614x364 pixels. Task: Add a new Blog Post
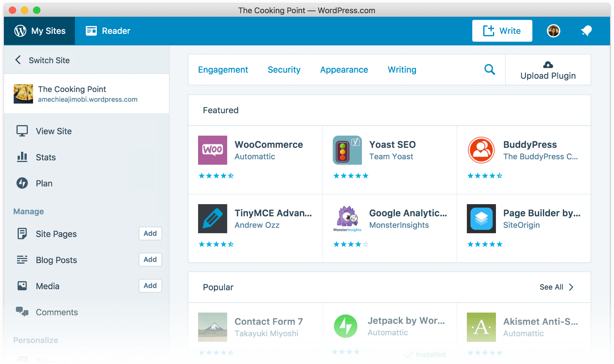[150, 260]
